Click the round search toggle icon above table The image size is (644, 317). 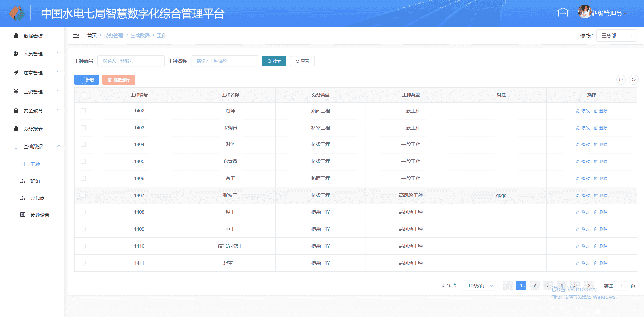click(621, 80)
